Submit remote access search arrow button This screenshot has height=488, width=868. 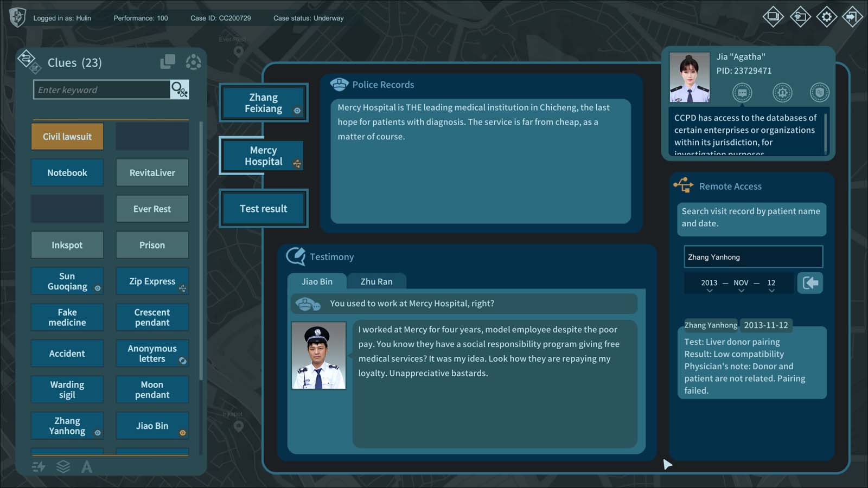pyautogui.click(x=810, y=283)
